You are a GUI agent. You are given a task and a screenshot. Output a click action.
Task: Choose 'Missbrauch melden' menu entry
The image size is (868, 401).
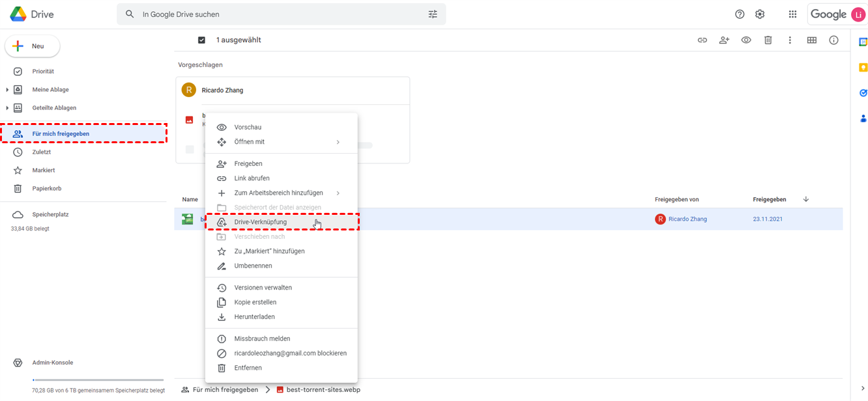(281, 339)
